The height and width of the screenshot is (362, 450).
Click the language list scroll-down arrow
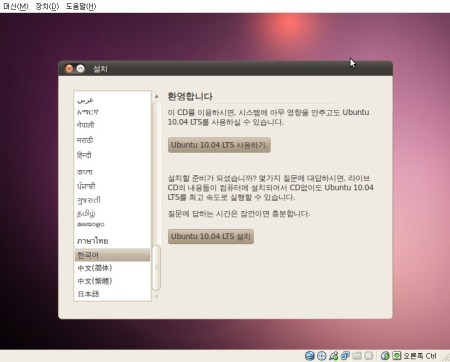tap(156, 296)
